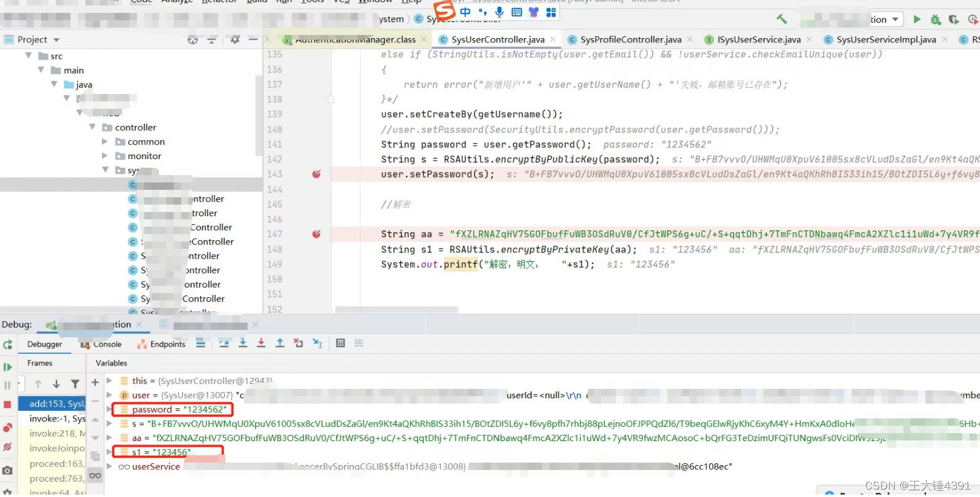Click Step Out icon

[280, 343]
